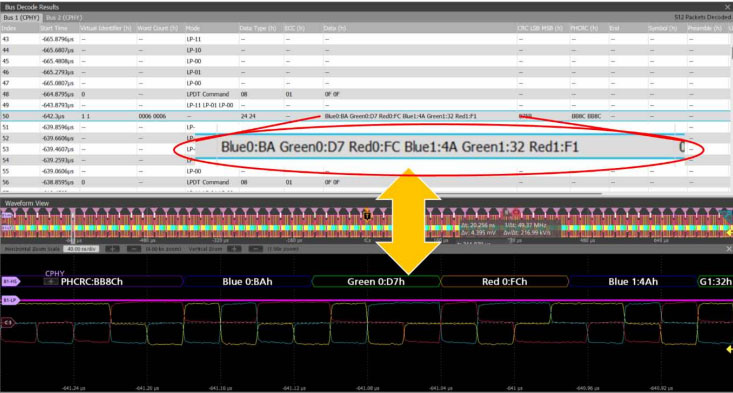Close the zoom view with the X

coord(728,249)
